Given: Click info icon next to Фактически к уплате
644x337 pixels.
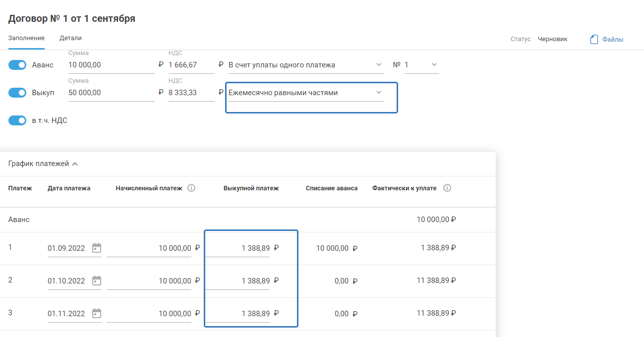Looking at the screenshot, I should coord(447,188).
